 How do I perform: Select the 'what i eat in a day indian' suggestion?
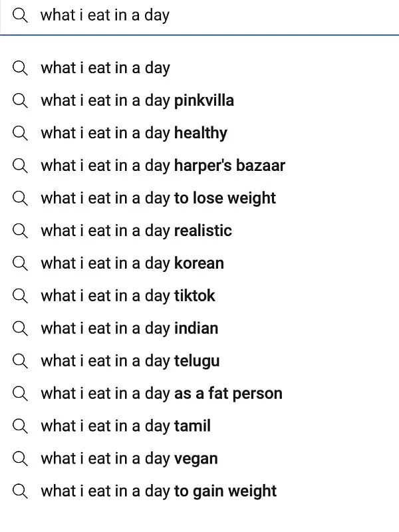tap(129, 329)
